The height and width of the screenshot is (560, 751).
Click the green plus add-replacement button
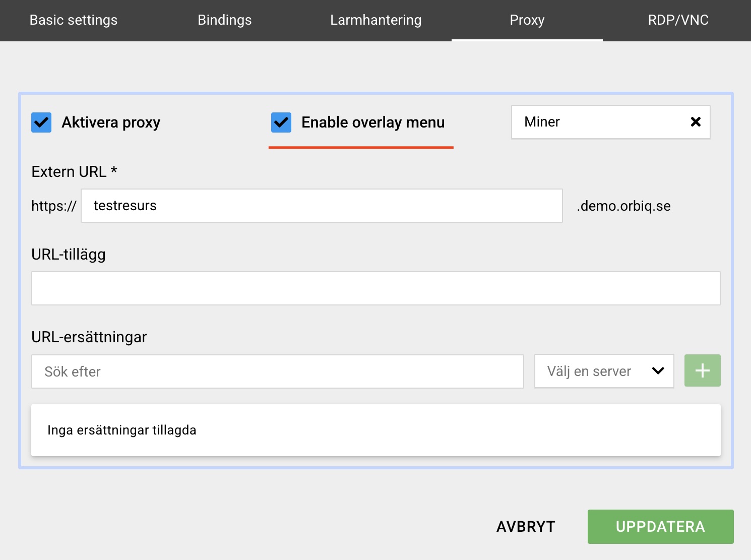pos(702,371)
